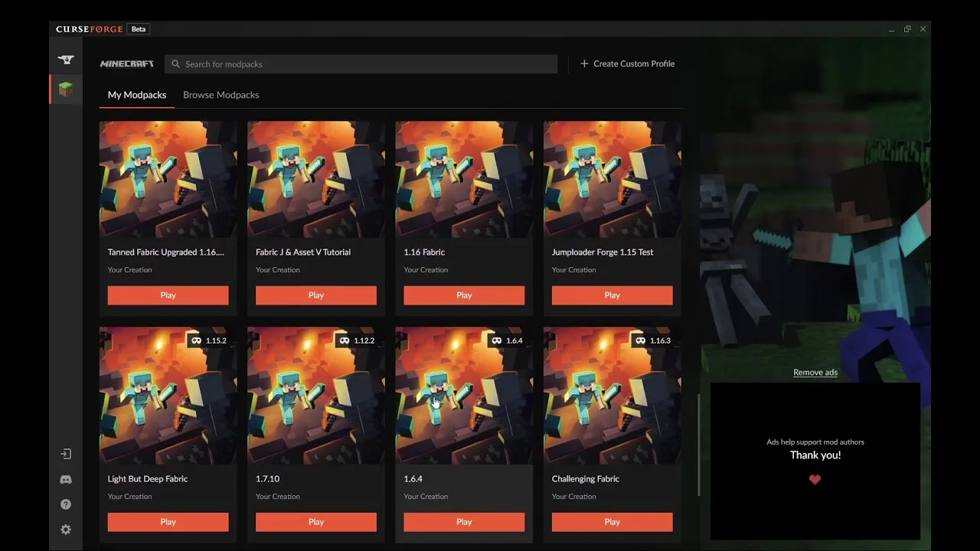
Task: Open the settings gear icon
Action: coord(66,530)
